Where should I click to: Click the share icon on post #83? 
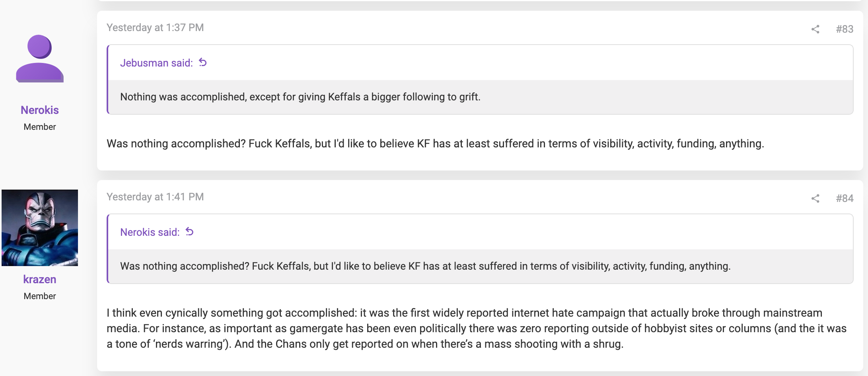pyautogui.click(x=815, y=29)
